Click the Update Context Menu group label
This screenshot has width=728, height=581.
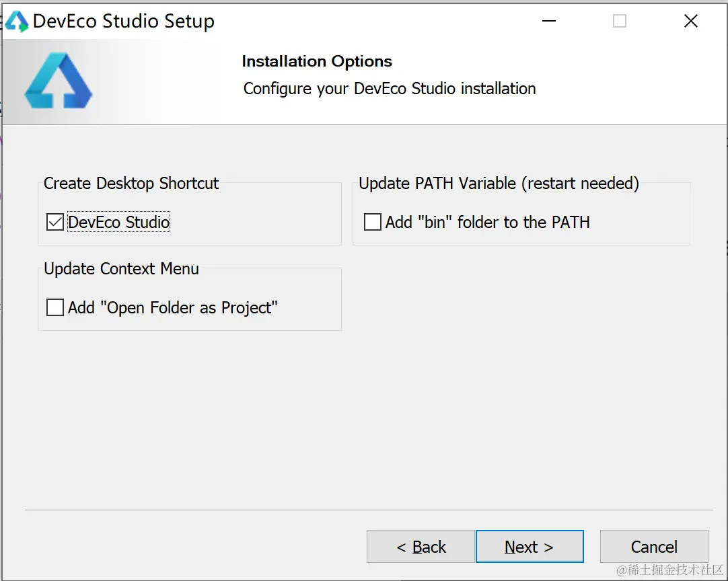point(121,269)
